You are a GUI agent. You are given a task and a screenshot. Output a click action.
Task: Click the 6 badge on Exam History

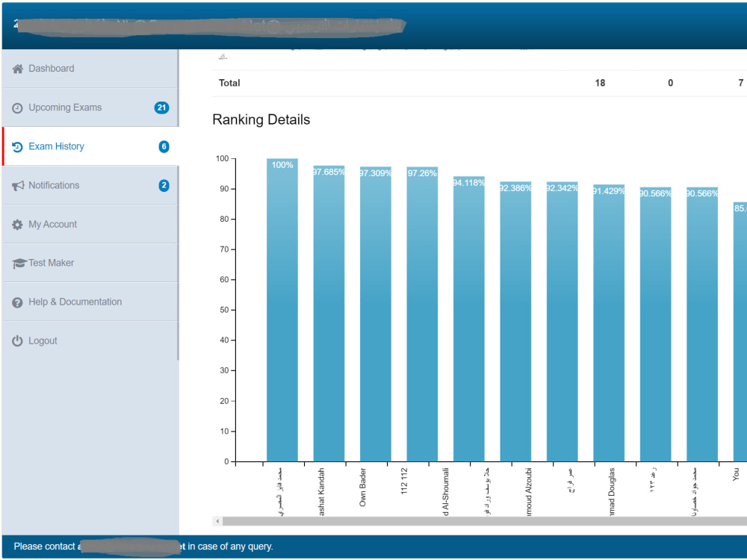tap(164, 146)
